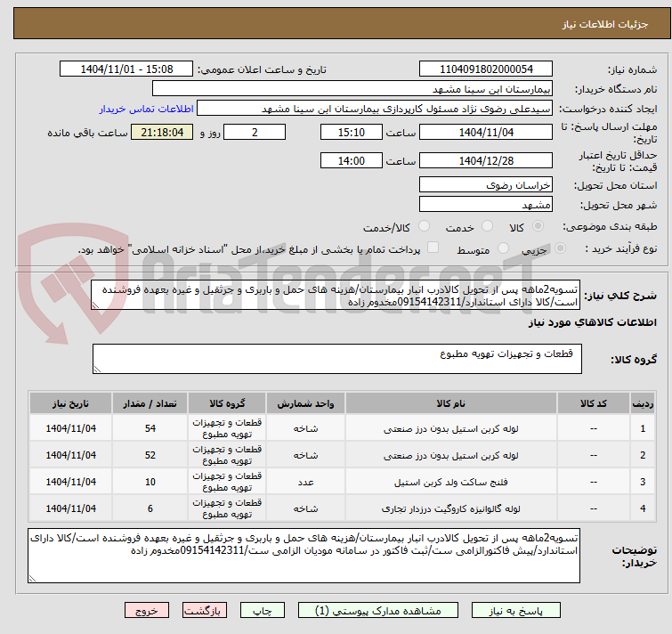The image size is (672, 634).
Task: Click the کد کالا column header
Action: tap(593, 403)
